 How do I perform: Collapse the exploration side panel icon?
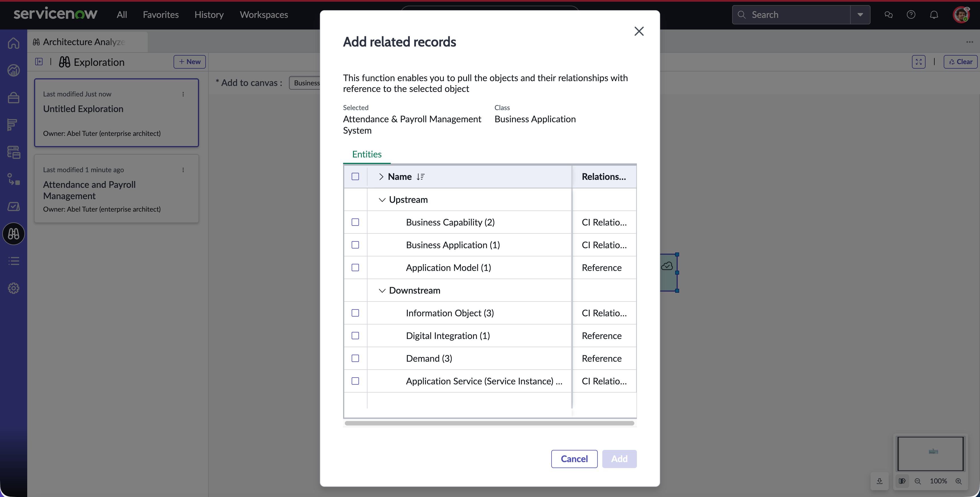click(x=39, y=62)
